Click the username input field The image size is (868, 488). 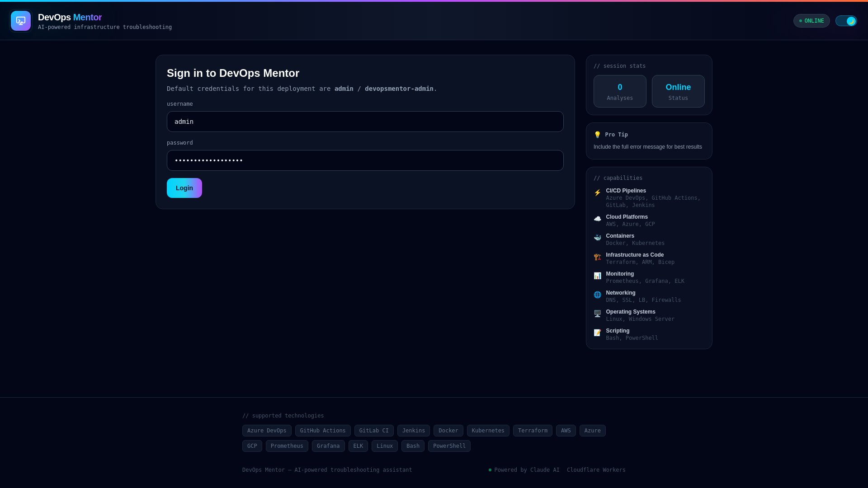[x=365, y=122]
